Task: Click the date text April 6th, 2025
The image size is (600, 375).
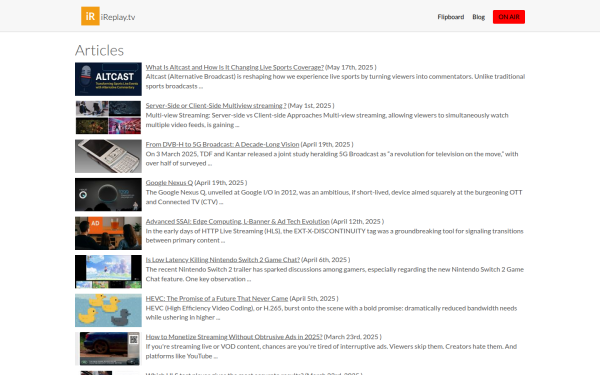Action: (326, 260)
